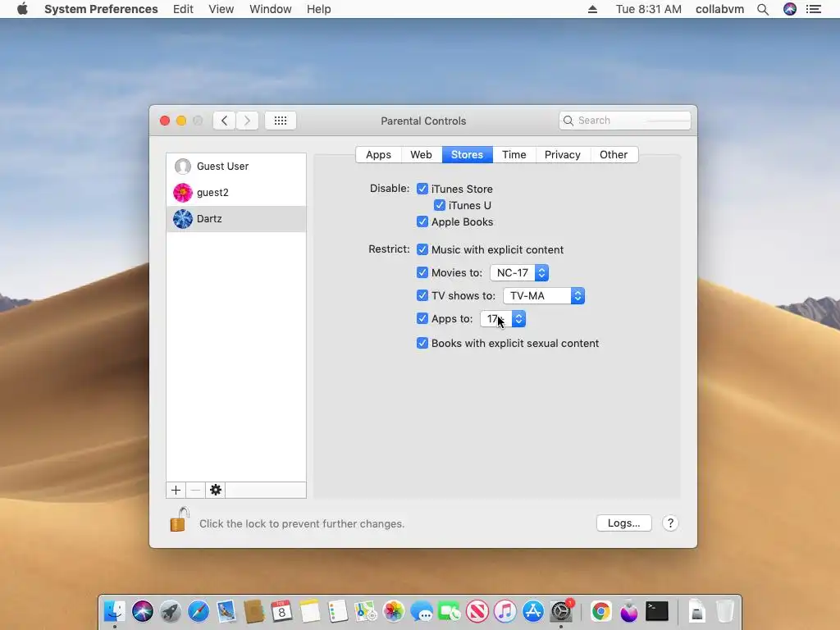Open help with the question mark button
The height and width of the screenshot is (630, 840).
670,523
